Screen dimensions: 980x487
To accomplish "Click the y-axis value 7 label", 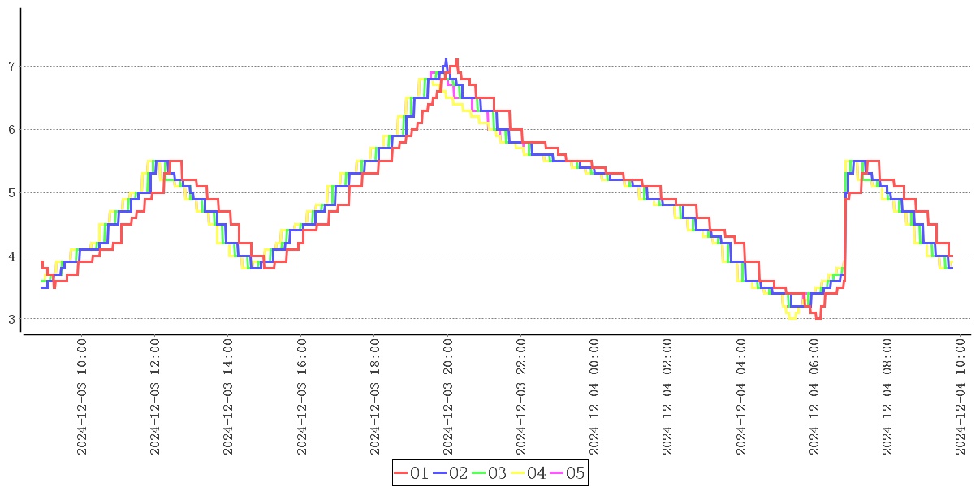I will pyautogui.click(x=12, y=66).
